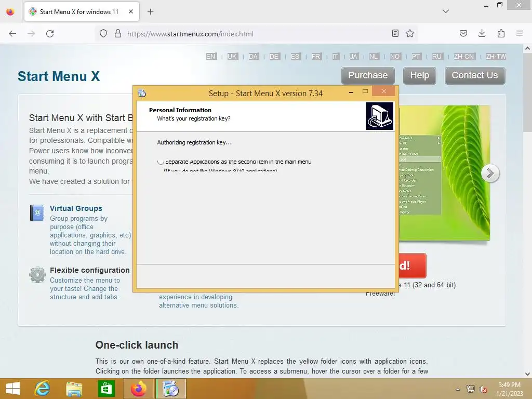Expand the list all tabs chevron
This screenshot has width=532, height=399.
(x=445, y=11)
